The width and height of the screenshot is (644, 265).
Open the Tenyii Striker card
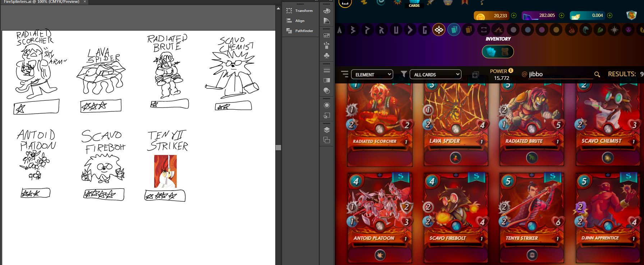(x=532, y=218)
